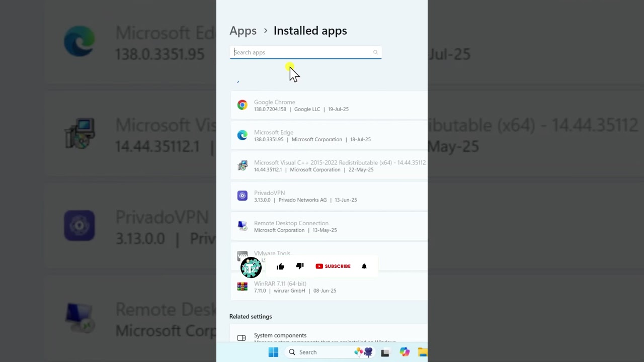Select Microsoft Visual C++ 2015-2022 Redistributable title
Screen dimensions: 644x362
tap(340, 162)
